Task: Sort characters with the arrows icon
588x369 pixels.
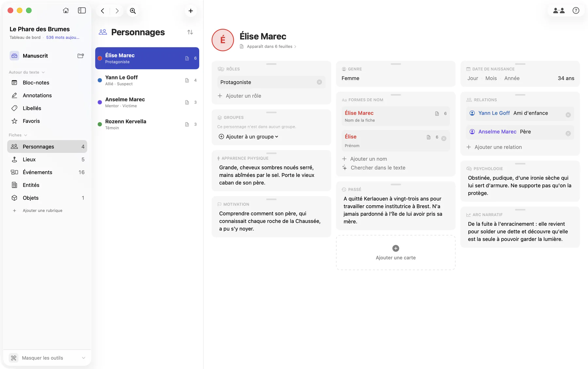Action: [190, 32]
